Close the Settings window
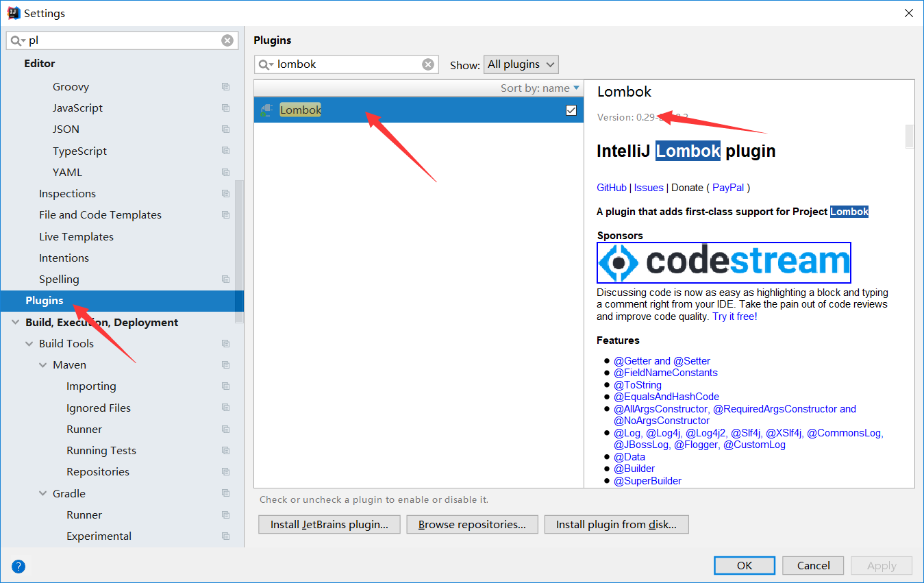Image resolution: width=924 pixels, height=583 pixels. pyautogui.click(x=908, y=13)
